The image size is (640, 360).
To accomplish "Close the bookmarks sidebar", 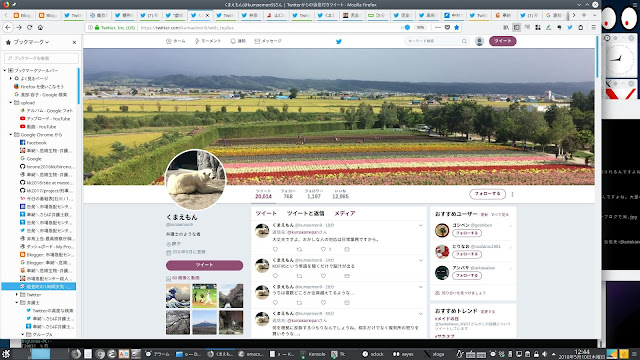I will (74, 42).
